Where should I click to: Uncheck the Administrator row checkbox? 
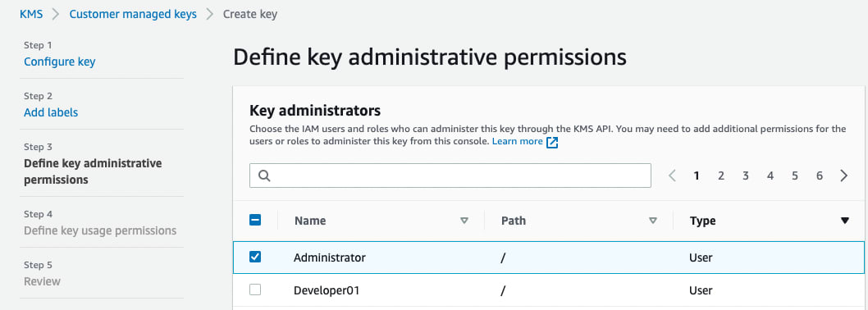pyautogui.click(x=255, y=257)
